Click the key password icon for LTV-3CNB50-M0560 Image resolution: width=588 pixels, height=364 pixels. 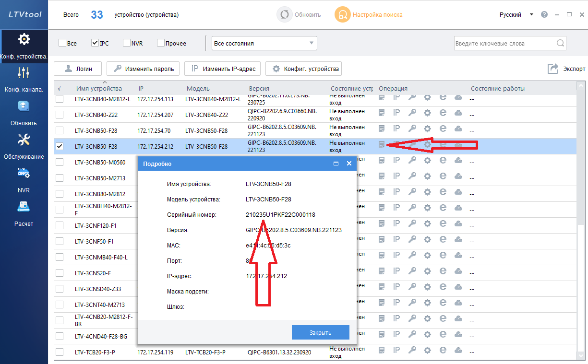[412, 161]
